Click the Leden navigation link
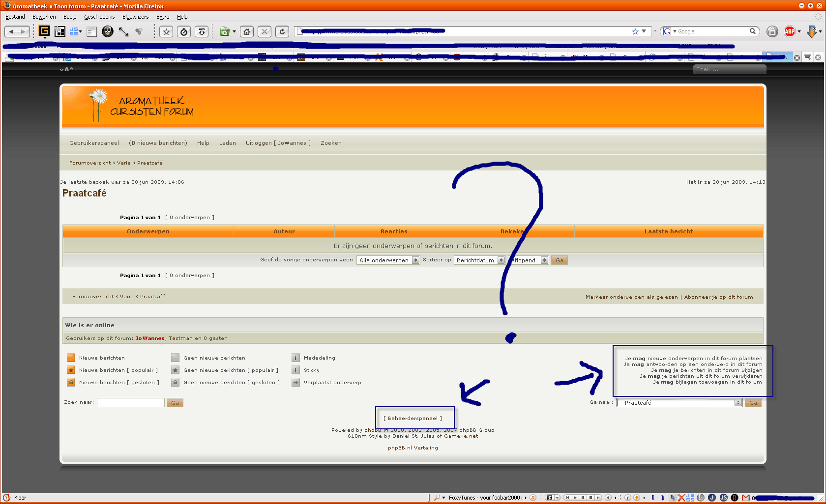 coord(228,143)
